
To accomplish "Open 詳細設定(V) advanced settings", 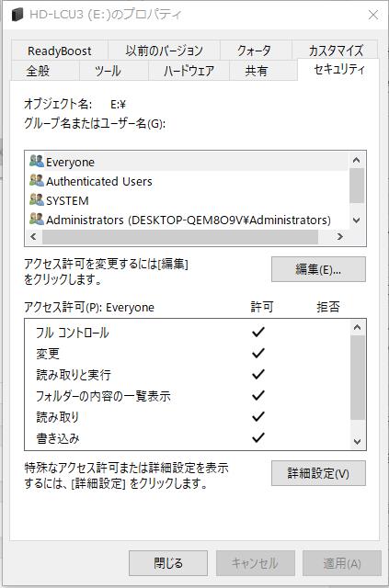I will pyautogui.click(x=318, y=473).
